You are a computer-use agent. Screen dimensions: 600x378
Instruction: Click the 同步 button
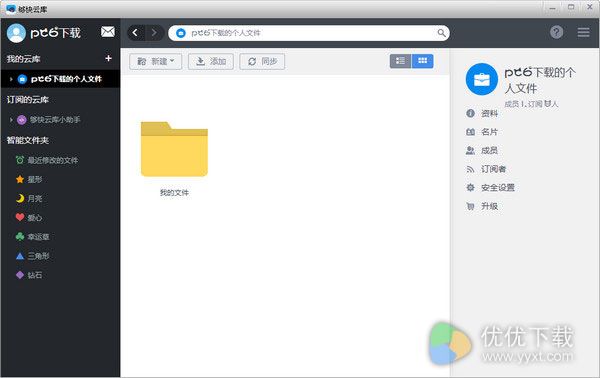point(262,61)
